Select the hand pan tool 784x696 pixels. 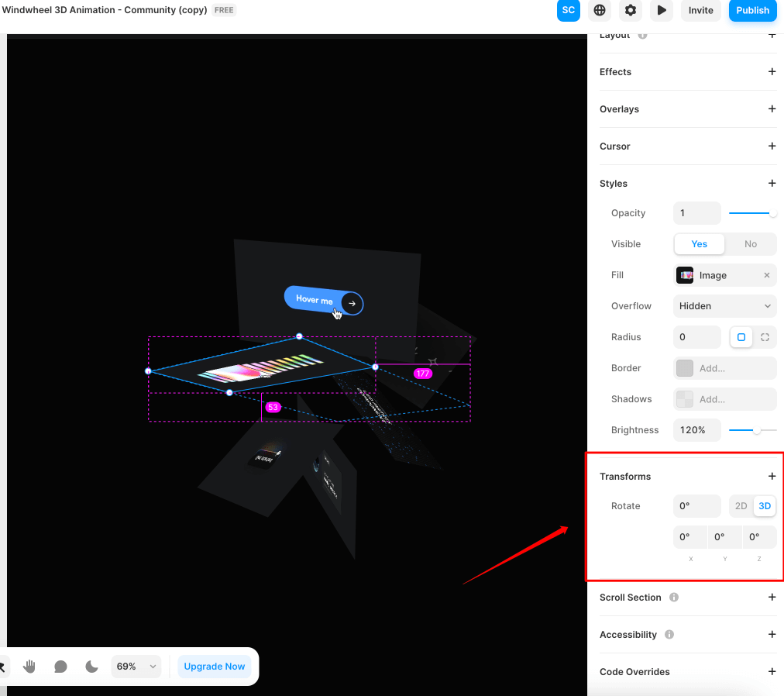point(29,667)
